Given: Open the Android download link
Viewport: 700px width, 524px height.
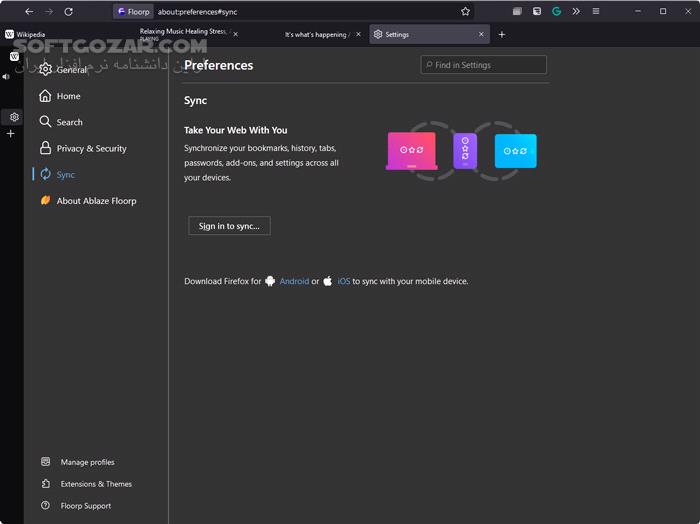Looking at the screenshot, I should [x=294, y=281].
